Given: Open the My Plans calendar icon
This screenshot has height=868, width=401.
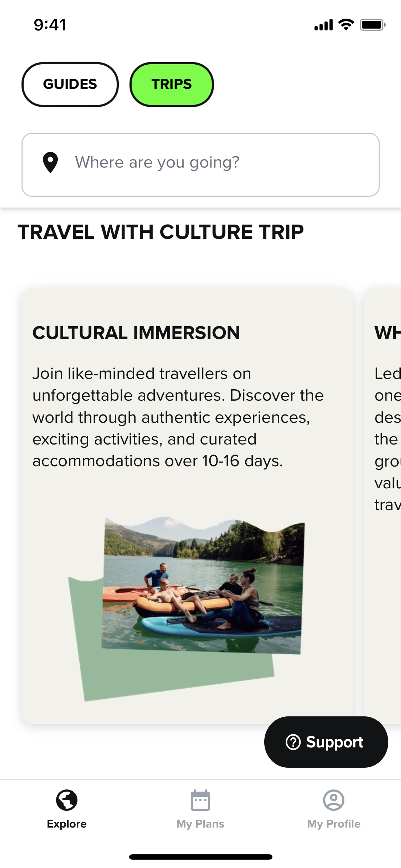Looking at the screenshot, I should point(200,800).
